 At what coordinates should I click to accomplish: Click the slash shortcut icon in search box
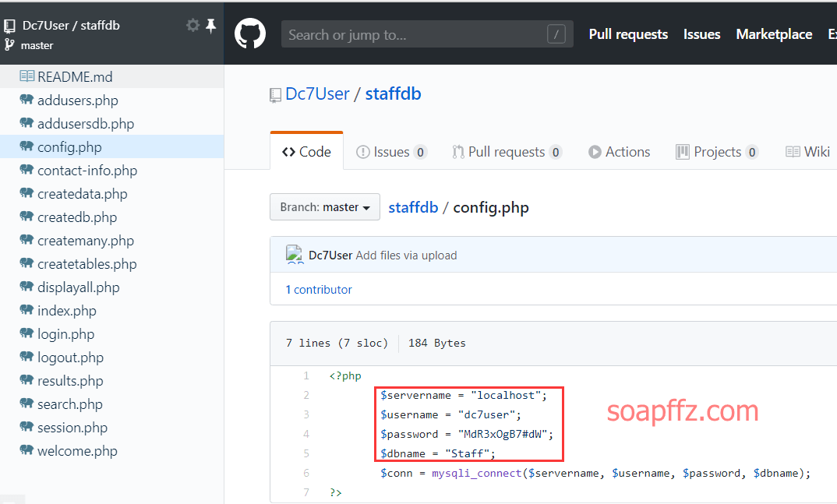tap(556, 34)
